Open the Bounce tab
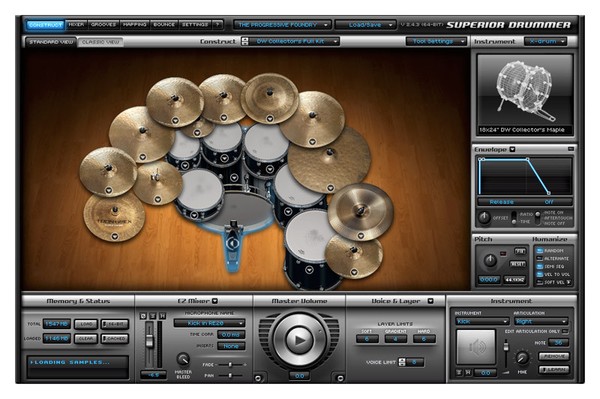 pos(164,25)
